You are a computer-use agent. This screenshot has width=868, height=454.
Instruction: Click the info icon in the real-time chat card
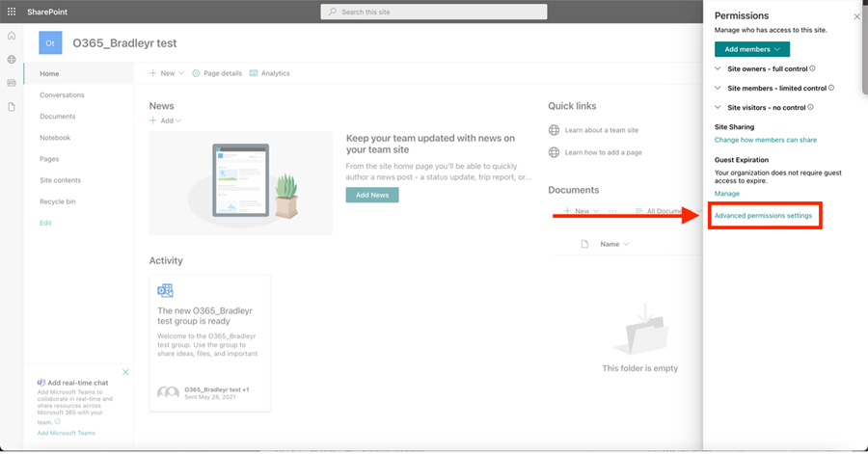58,421
